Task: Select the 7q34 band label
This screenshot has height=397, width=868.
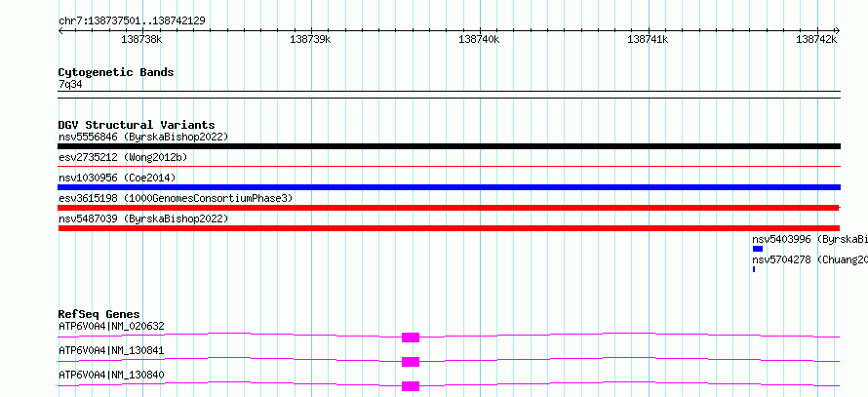Action: [70, 84]
